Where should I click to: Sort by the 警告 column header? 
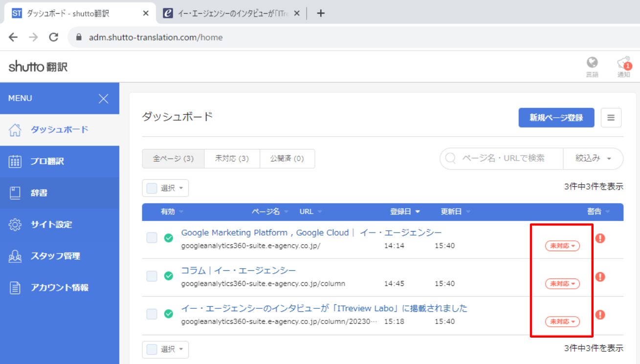pyautogui.click(x=598, y=212)
